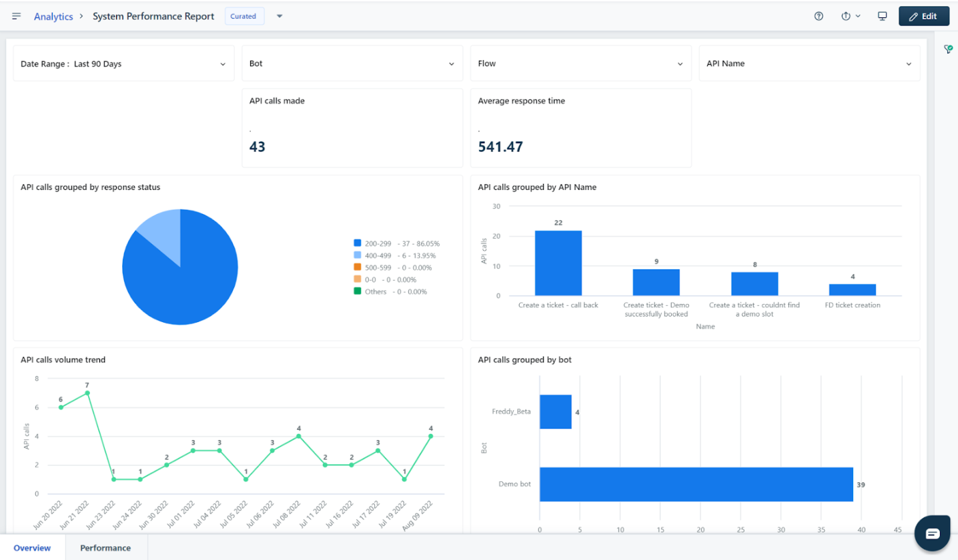Click the Jun 20 2022 data point
Image resolution: width=958 pixels, height=560 pixels.
tap(61, 407)
